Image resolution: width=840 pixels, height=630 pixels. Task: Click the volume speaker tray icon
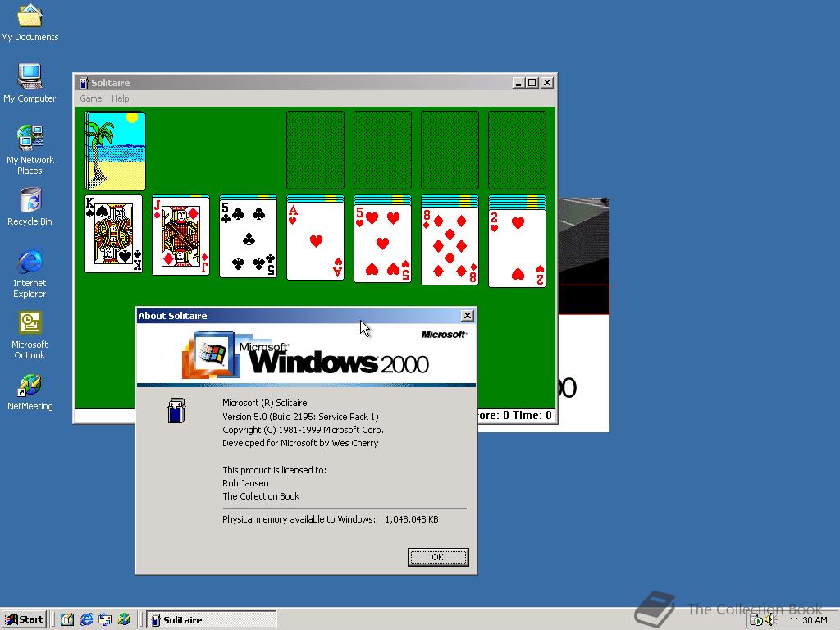pyautogui.click(x=769, y=620)
